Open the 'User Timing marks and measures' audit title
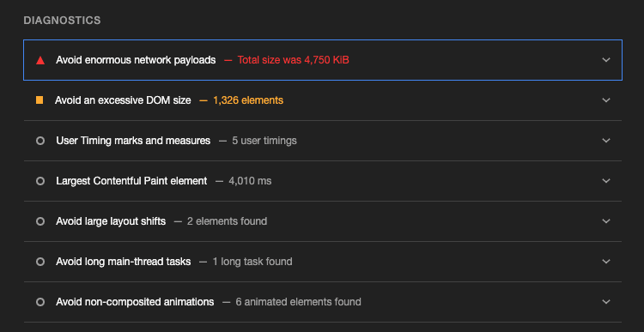This screenshot has height=332, width=644. pyautogui.click(x=133, y=141)
